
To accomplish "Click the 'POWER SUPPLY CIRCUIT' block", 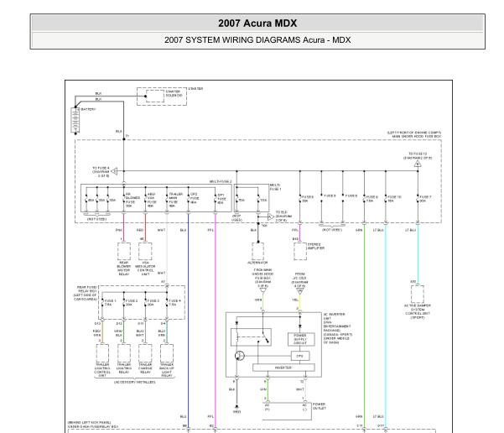I will pos(301,339).
